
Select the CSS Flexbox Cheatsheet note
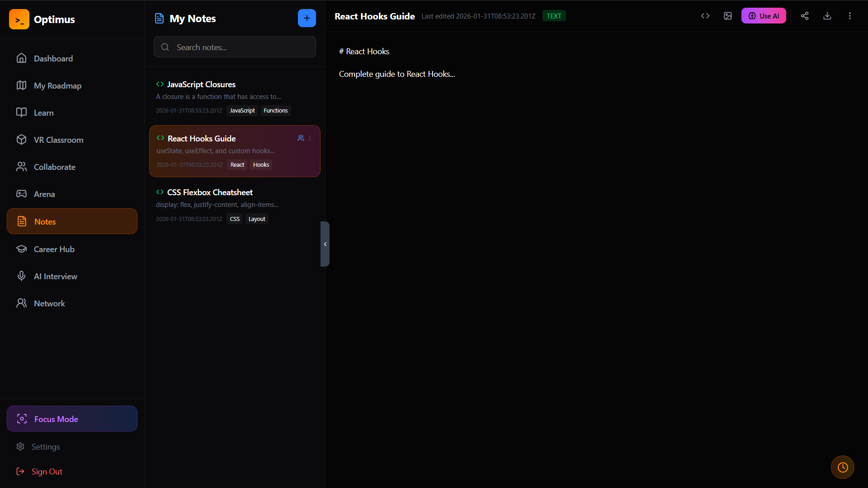210,192
